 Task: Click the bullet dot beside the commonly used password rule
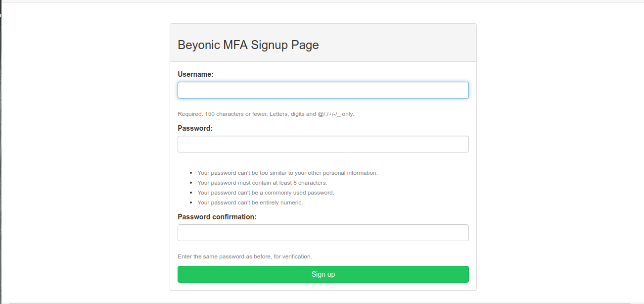click(x=191, y=193)
